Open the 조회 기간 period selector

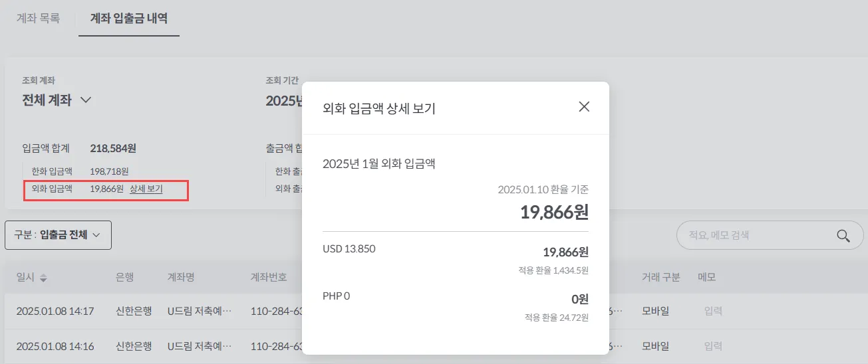pos(284,100)
